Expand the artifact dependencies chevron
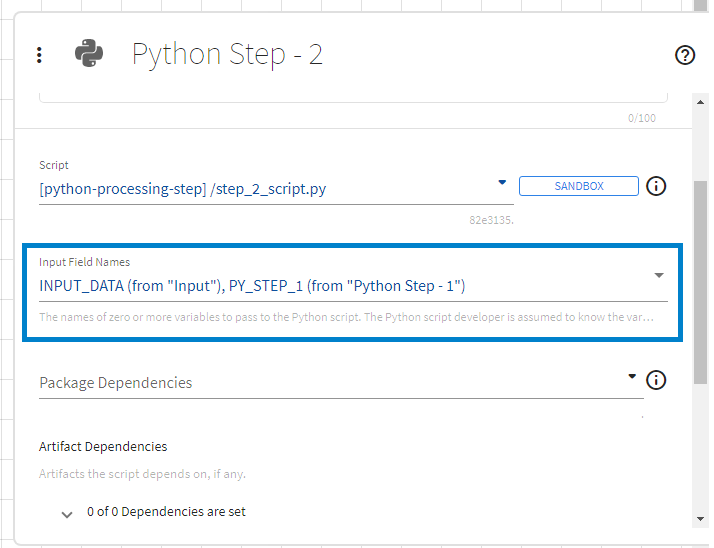 pyautogui.click(x=67, y=514)
